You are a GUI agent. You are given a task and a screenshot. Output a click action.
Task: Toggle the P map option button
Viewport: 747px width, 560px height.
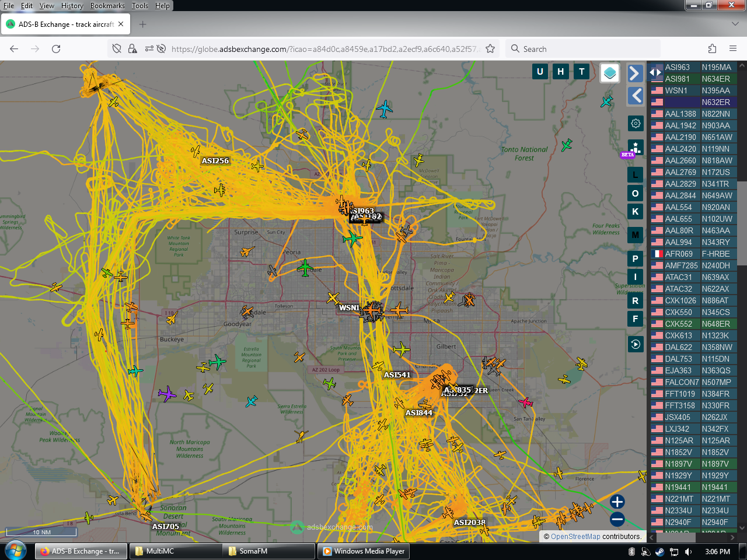(x=636, y=259)
